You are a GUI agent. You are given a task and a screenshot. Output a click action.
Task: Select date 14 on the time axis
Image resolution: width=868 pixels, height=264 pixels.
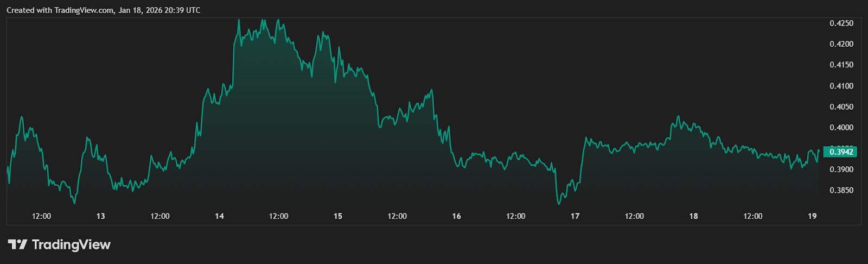click(219, 216)
